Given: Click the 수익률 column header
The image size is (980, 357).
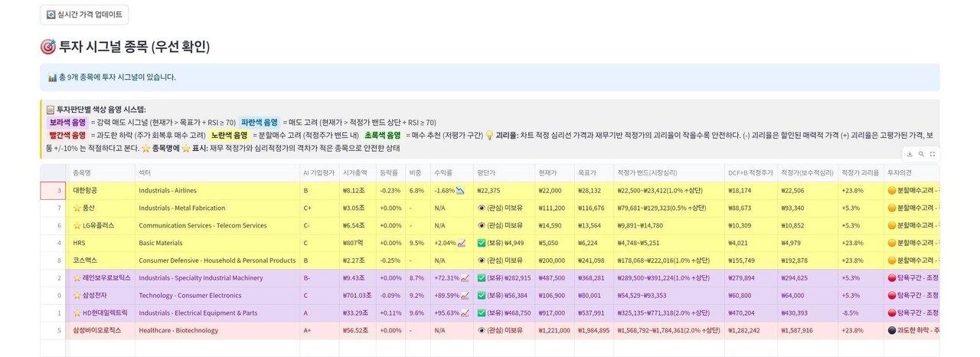Looking at the screenshot, I should (x=451, y=172).
